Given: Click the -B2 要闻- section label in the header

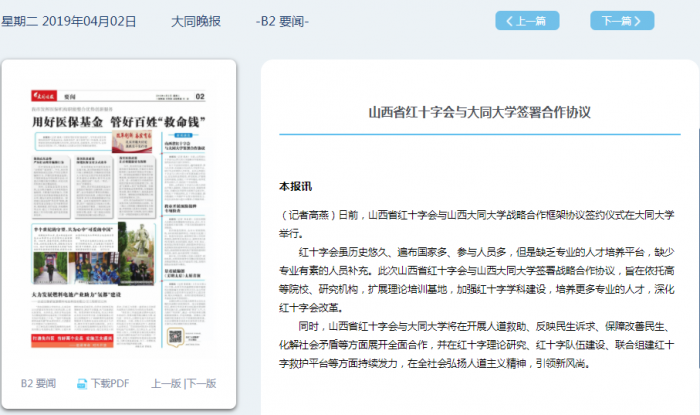Looking at the screenshot, I should [x=282, y=21].
